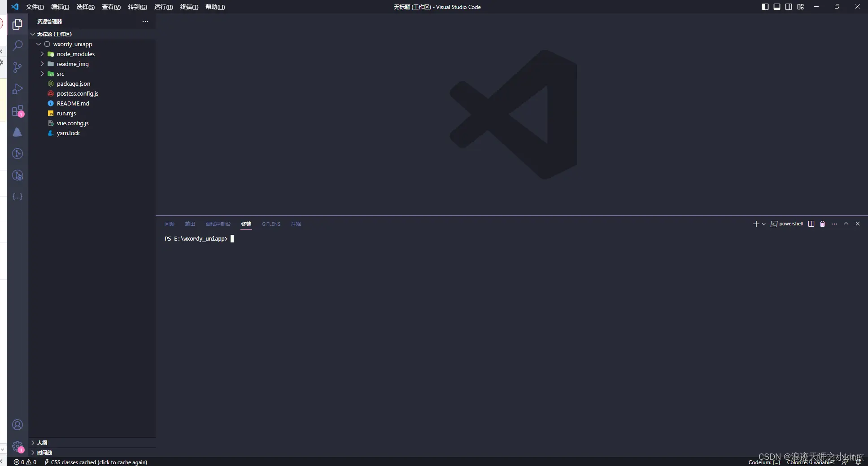Open the 选择(S) menu
The image size is (868, 466).
click(86, 7)
